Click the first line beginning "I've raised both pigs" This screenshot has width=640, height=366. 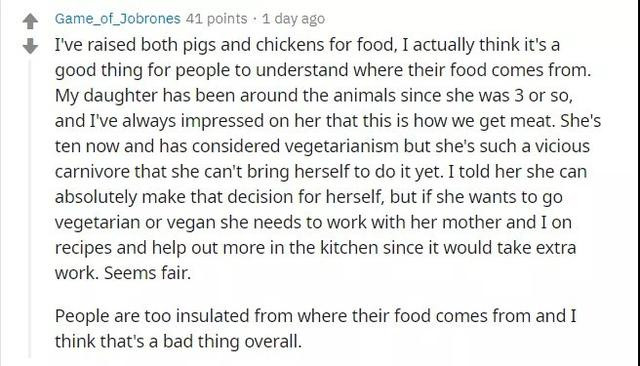point(307,45)
